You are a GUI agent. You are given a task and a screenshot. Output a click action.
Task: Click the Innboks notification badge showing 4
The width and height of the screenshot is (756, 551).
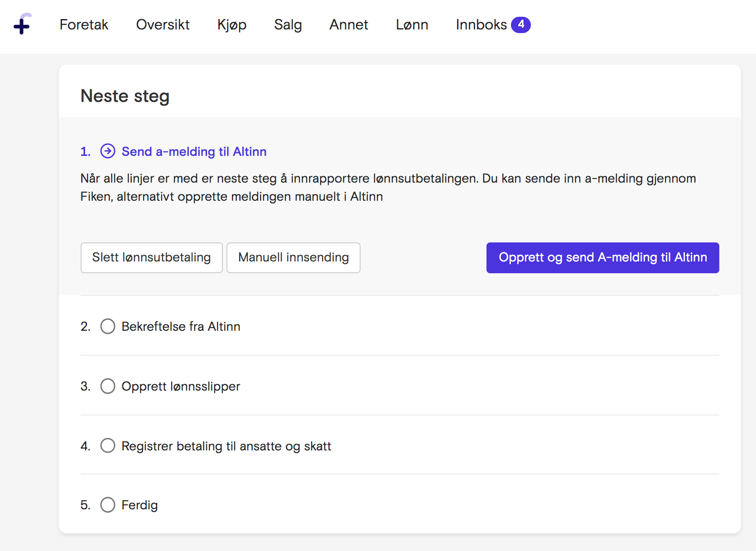tap(521, 24)
